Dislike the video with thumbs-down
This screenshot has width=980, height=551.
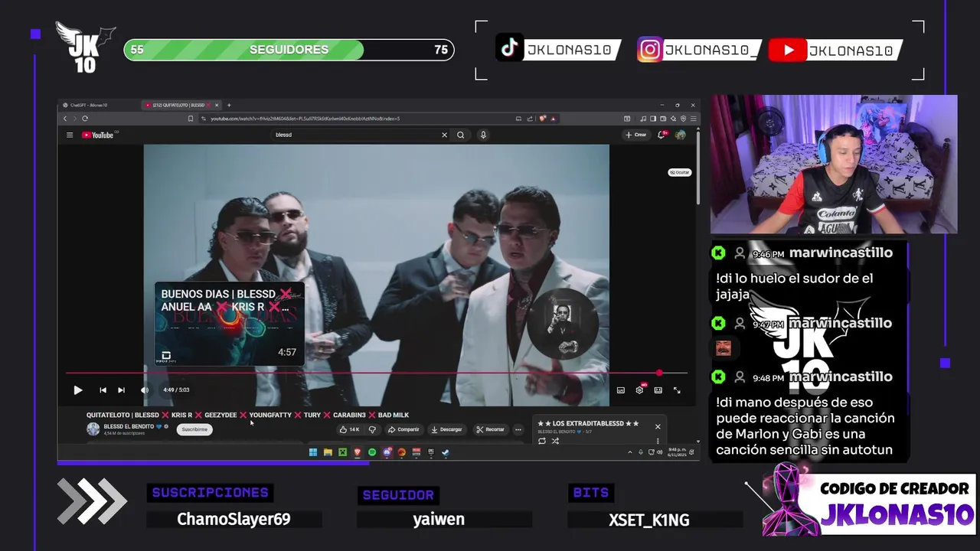pos(372,429)
